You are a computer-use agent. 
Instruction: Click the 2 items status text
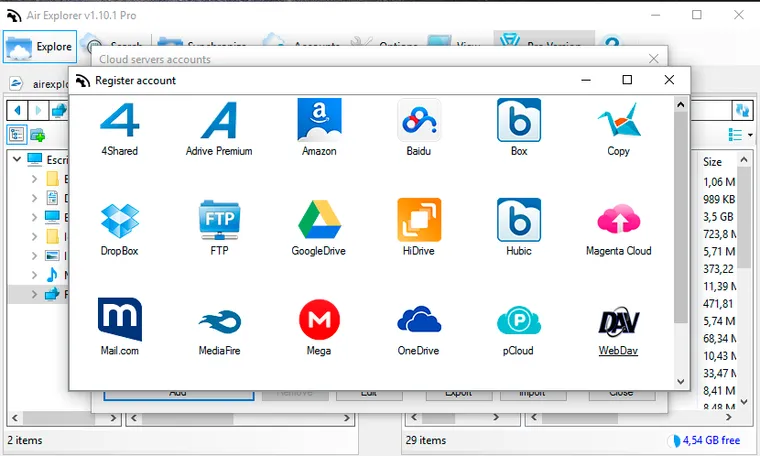(x=25, y=440)
